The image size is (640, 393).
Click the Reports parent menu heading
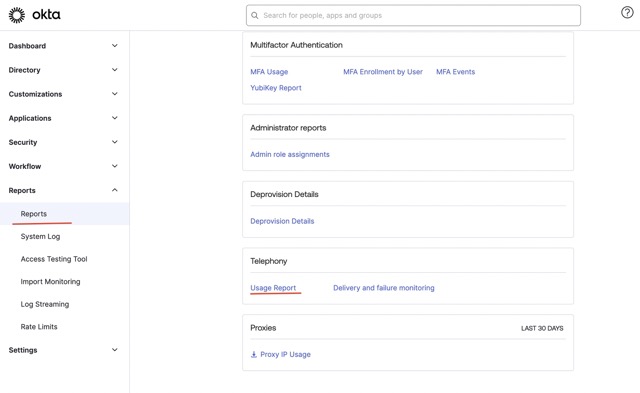22,190
